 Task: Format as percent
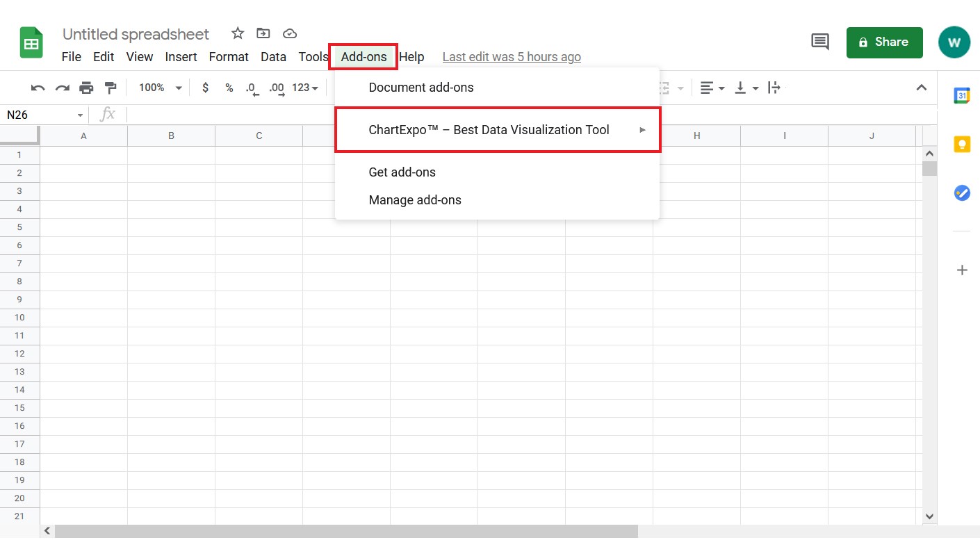pos(229,88)
